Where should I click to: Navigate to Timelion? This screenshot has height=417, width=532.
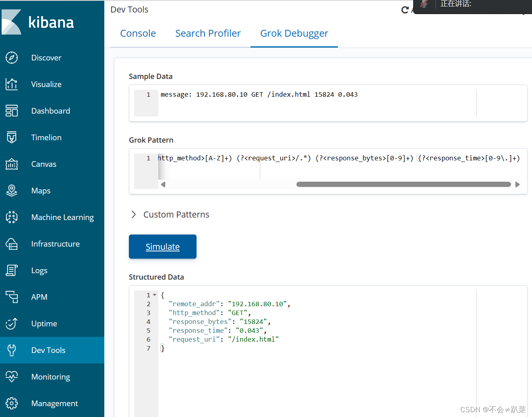pos(52,137)
